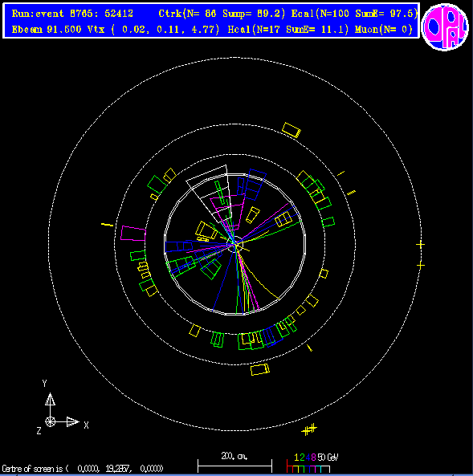Select the blue stacked blocks at the top
Viewport: 473px width, 476px height.
tap(251, 185)
